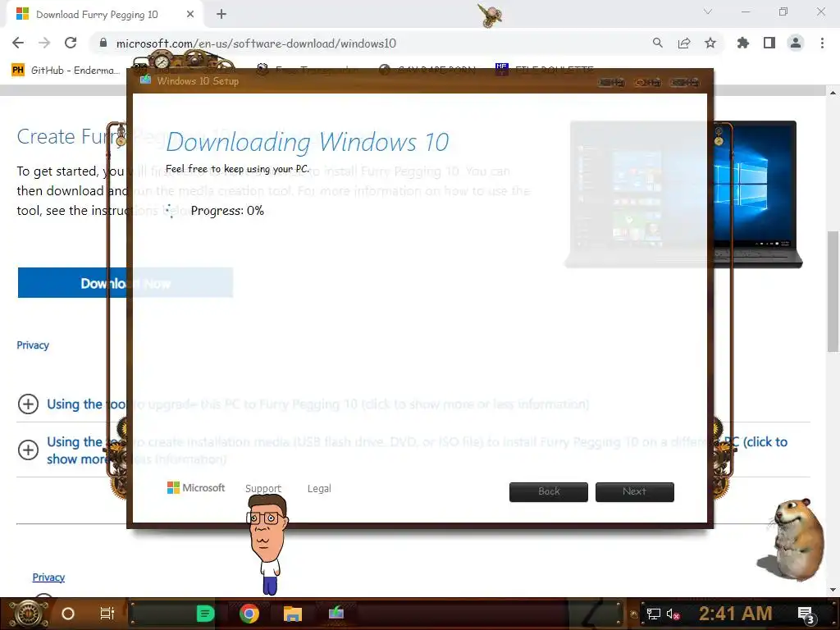Click the scrollbar up arrow
Viewport: 840px width, 630px height.
833,93
